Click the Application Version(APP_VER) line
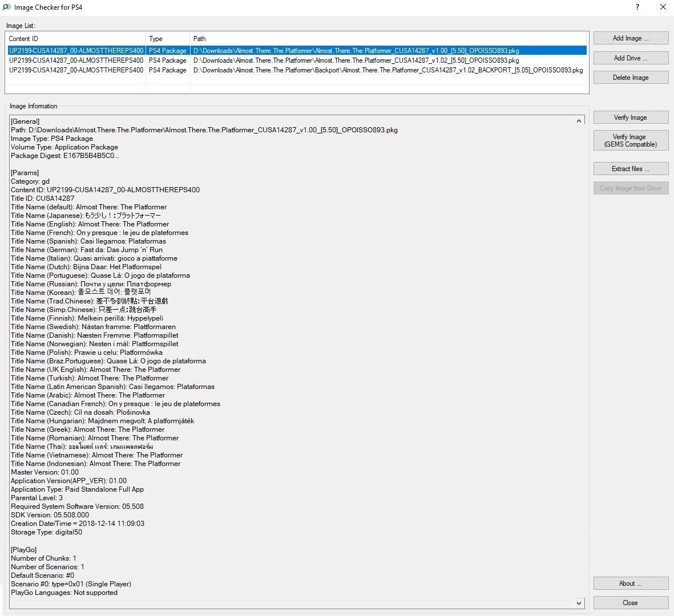674x616 pixels. point(69,481)
